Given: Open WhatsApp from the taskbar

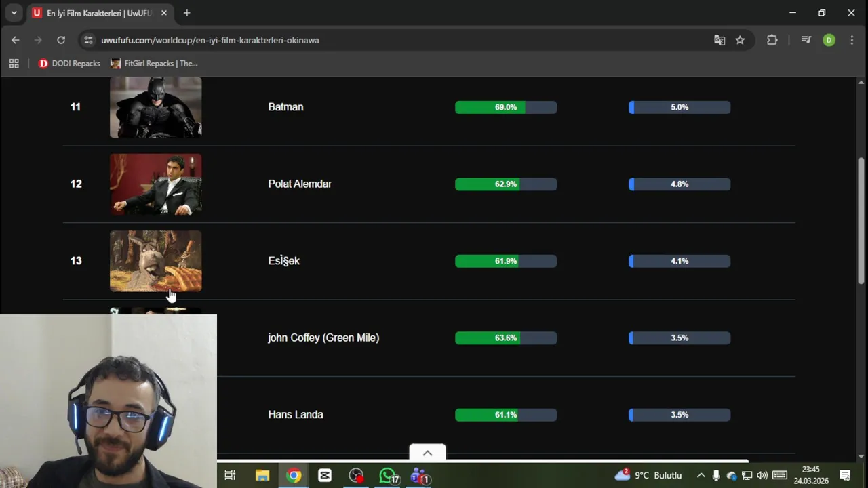Looking at the screenshot, I should point(389,476).
